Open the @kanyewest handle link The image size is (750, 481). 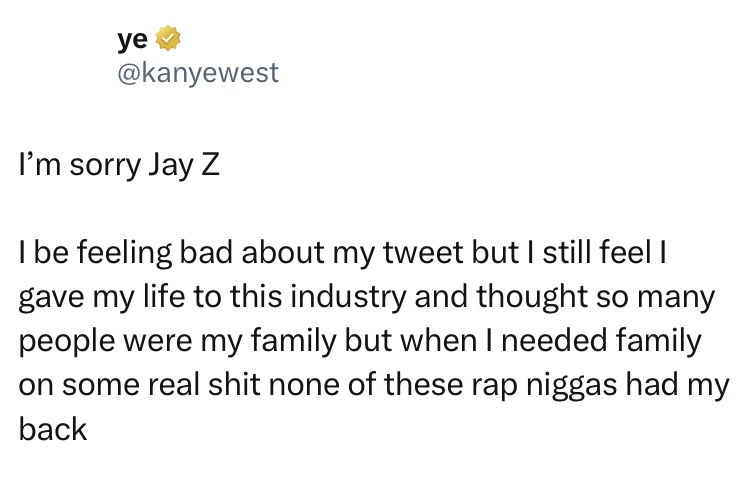coord(198,73)
